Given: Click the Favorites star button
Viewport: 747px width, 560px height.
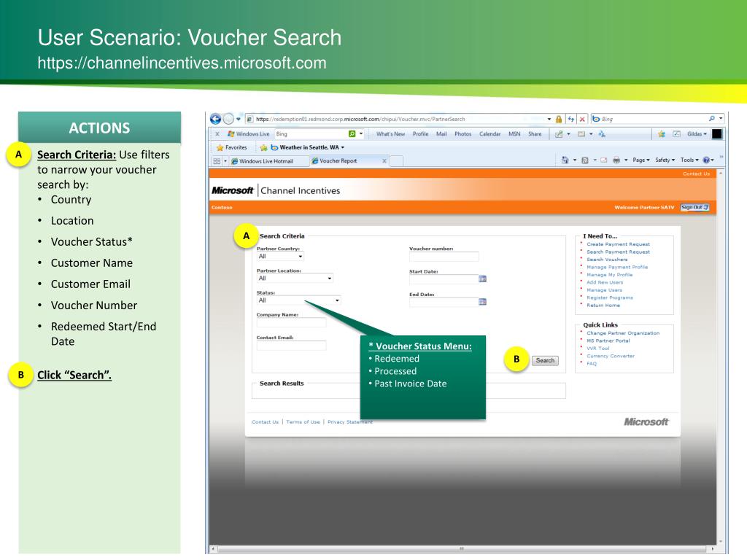Looking at the screenshot, I should [231, 147].
